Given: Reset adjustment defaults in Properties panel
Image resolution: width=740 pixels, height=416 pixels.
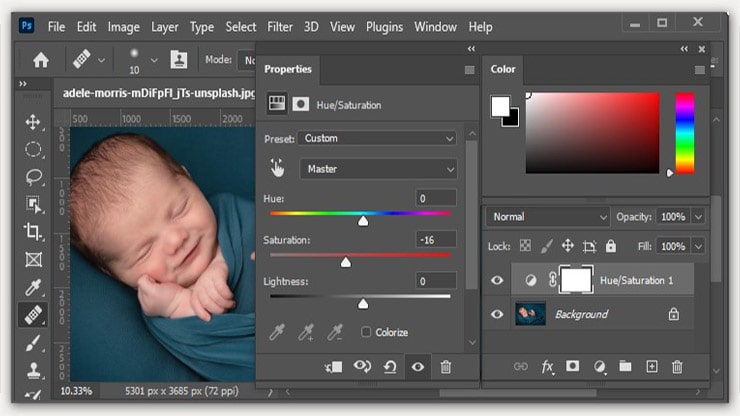Looking at the screenshot, I should point(390,367).
